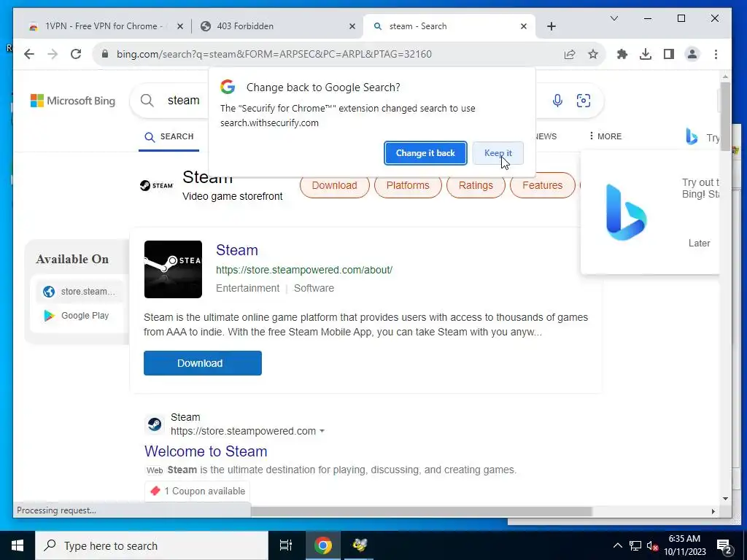Viewport: 747px width, 560px height.
Task: Click the taskbar search box
Action: (152, 545)
